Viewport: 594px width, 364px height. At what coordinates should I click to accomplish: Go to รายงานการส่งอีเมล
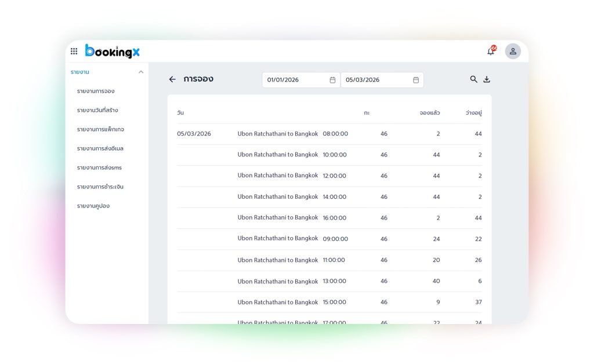(x=100, y=148)
